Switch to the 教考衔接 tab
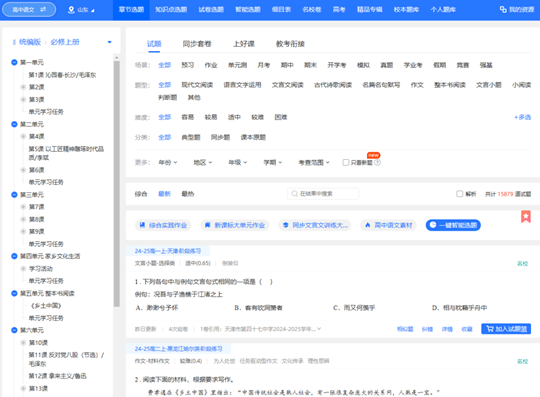 (290, 44)
